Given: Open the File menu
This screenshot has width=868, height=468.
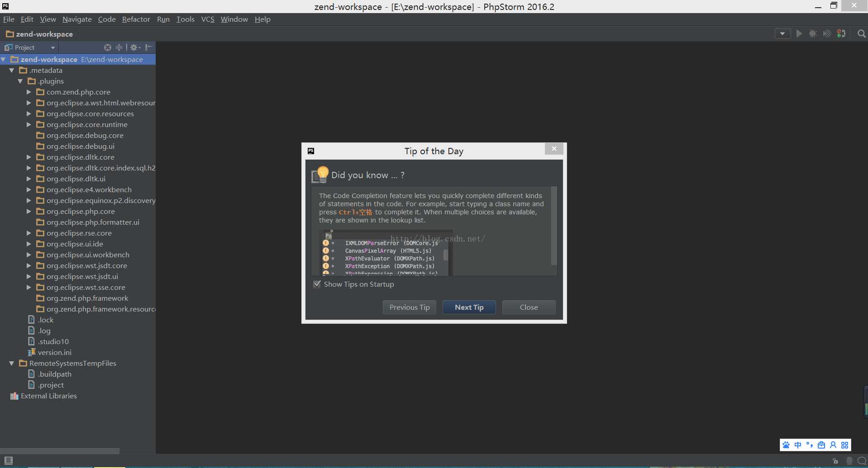Looking at the screenshot, I should [x=9, y=19].
